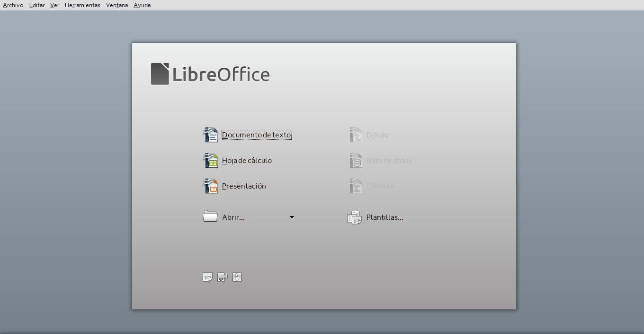Click the Hoja de cálculo spreadsheet icon
Image resolution: width=644 pixels, height=334 pixels.
[x=211, y=161]
